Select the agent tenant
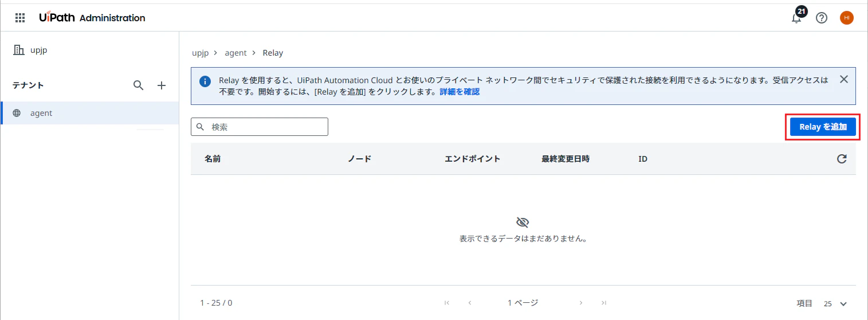This screenshot has height=320, width=868. click(89, 113)
